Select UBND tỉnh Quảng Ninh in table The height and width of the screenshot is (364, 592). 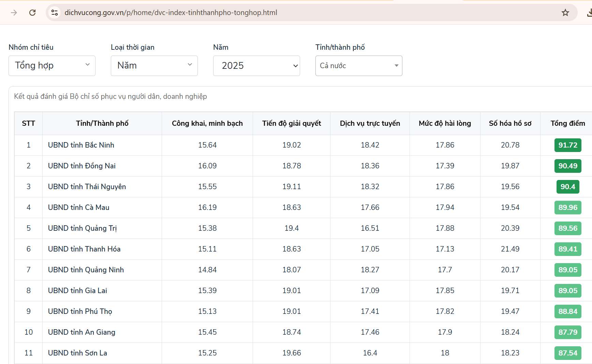86,270
